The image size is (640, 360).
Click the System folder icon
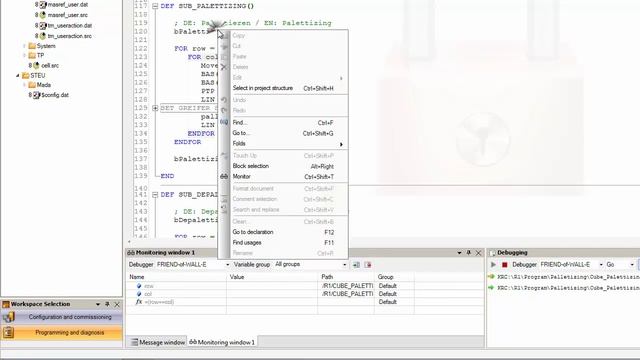pyautogui.click(x=32, y=46)
